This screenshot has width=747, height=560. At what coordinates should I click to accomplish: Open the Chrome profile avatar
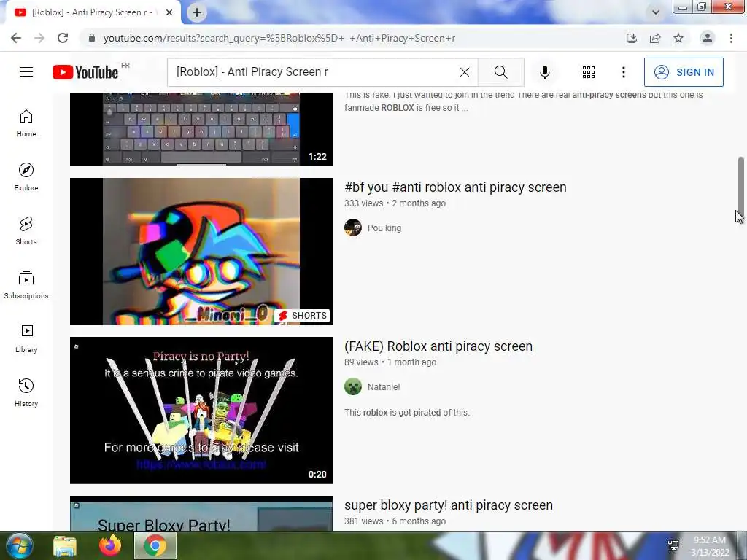[708, 38]
